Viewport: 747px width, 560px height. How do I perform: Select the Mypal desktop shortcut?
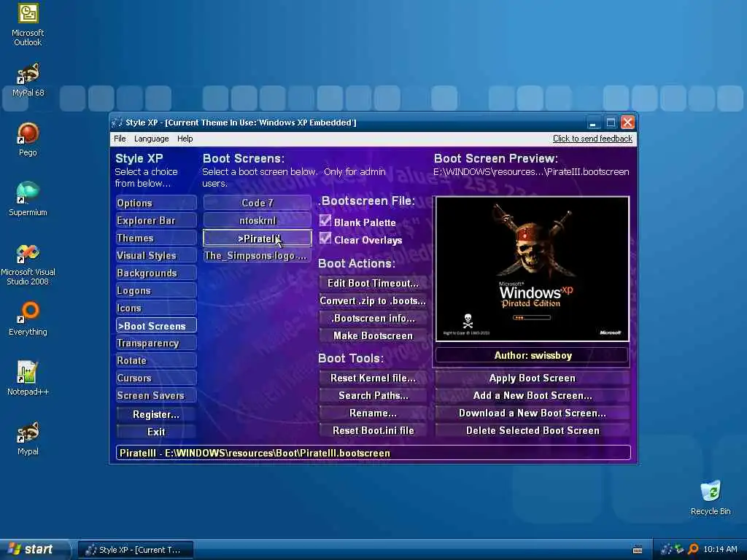pos(28,438)
